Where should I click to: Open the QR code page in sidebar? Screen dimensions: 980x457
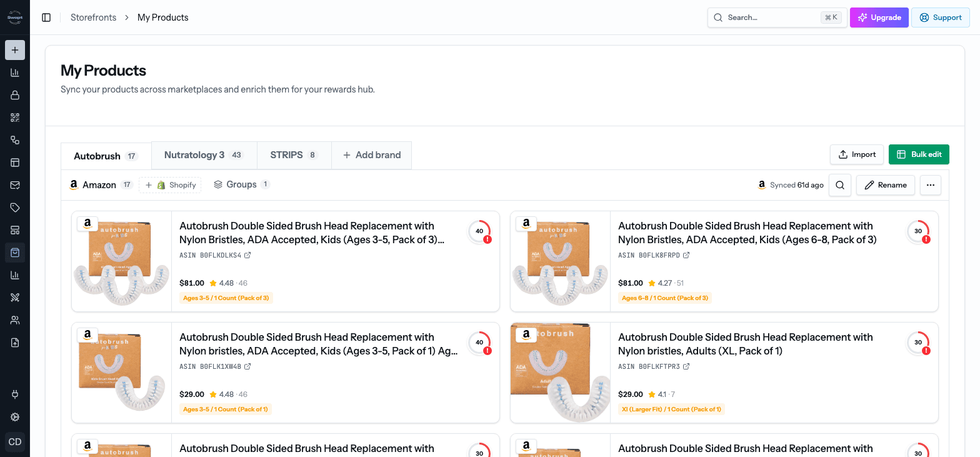click(15, 118)
